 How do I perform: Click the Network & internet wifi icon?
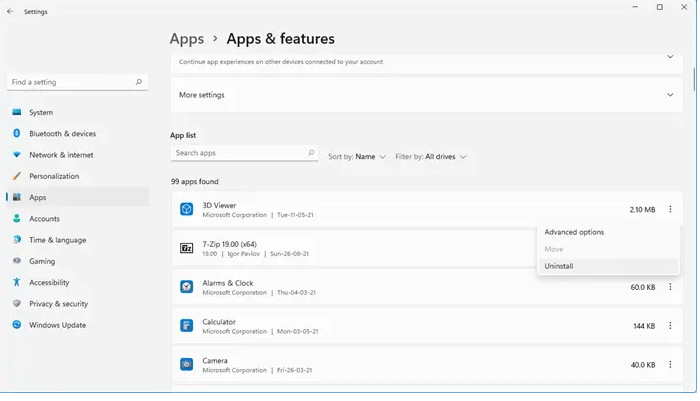[x=17, y=155]
